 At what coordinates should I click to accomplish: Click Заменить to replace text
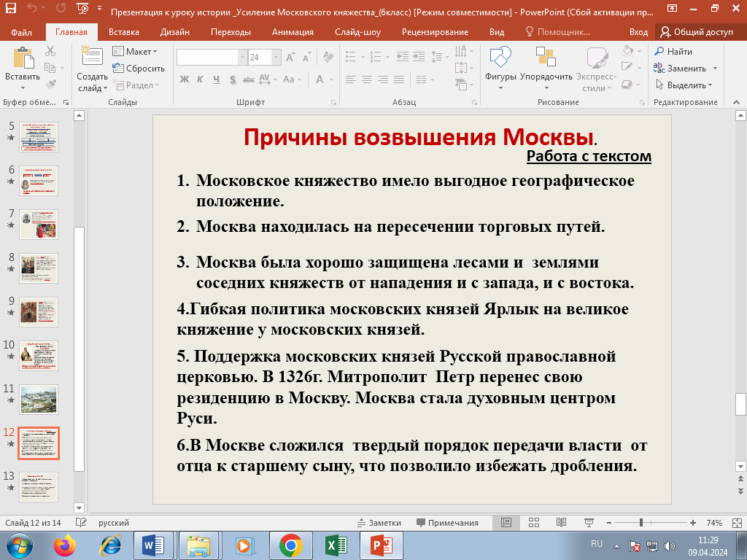tap(681, 68)
